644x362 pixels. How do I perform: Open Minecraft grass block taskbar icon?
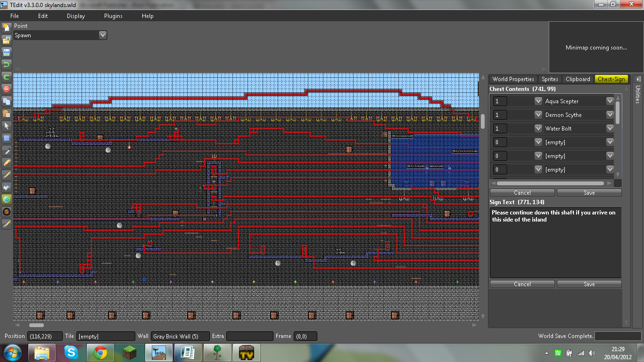coord(129,353)
